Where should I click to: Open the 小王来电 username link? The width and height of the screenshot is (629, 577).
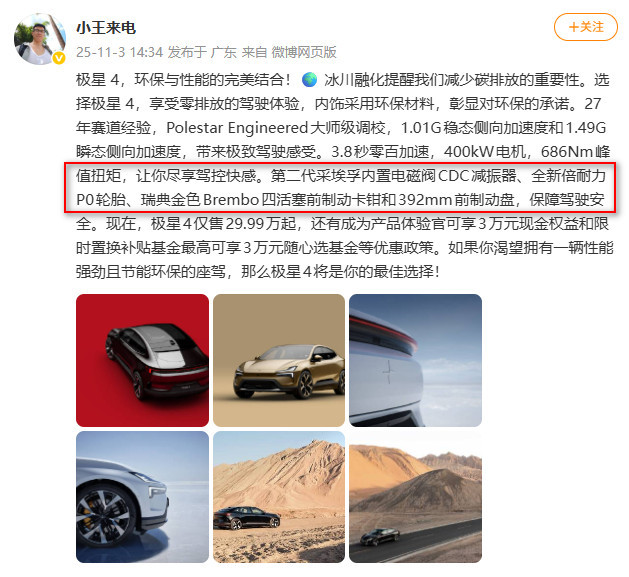click(x=106, y=28)
